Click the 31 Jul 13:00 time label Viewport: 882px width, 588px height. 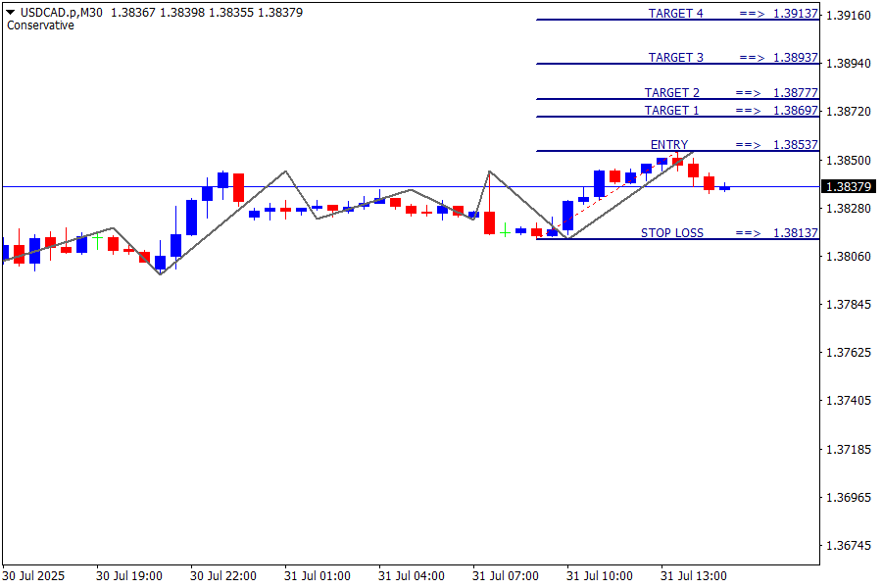click(x=694, y=576)
